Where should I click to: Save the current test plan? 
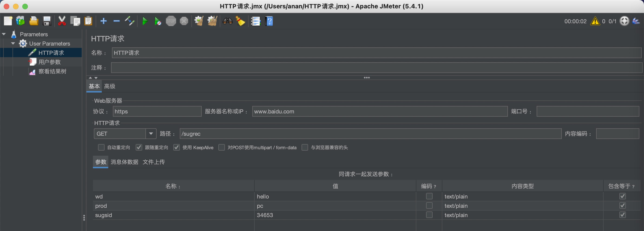click(47, 21)
